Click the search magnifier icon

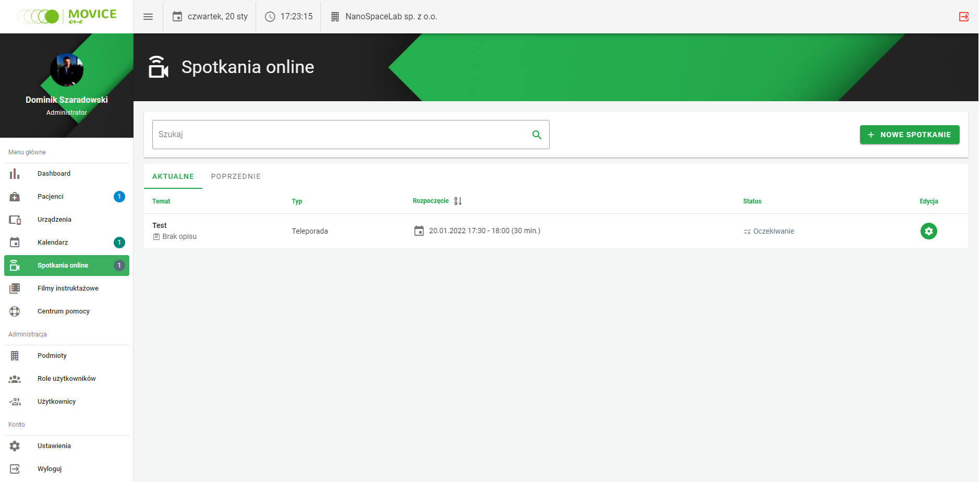click(537, 135)
